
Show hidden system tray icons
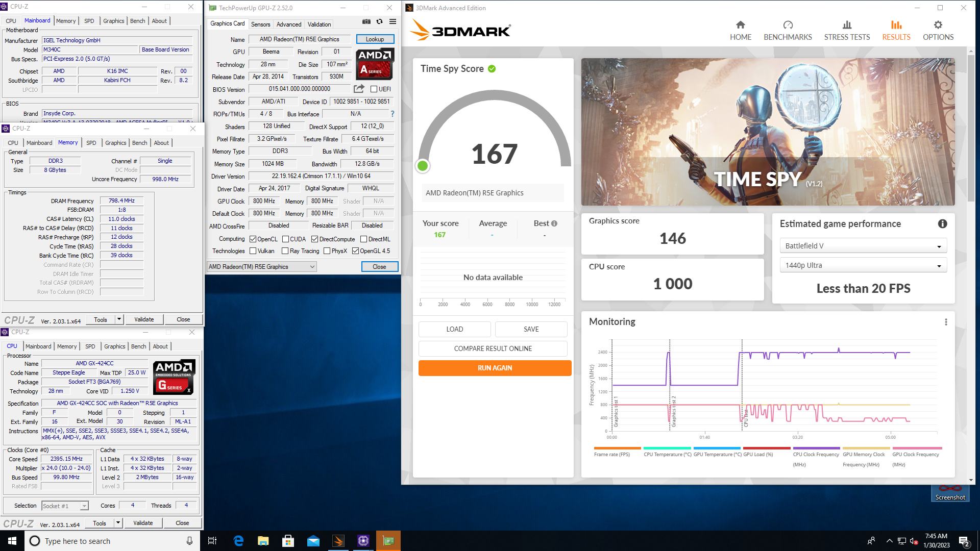(x=889, y=541)
